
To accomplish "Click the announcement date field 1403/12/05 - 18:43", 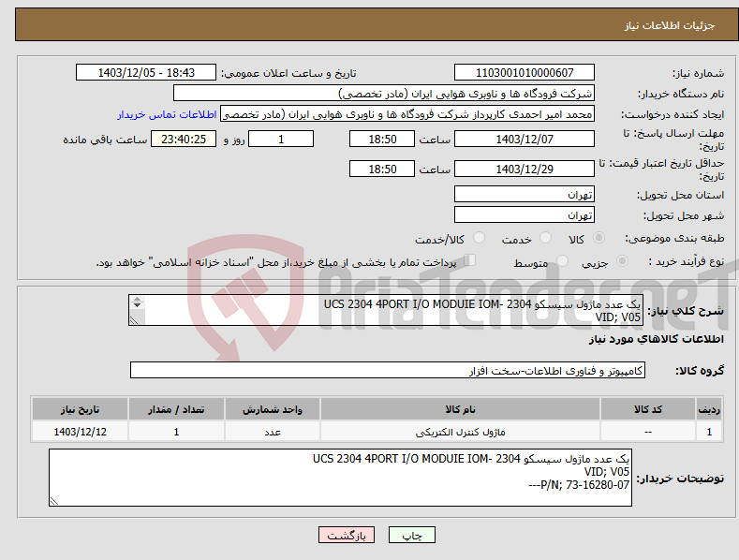I will click(x=145, y=73).
